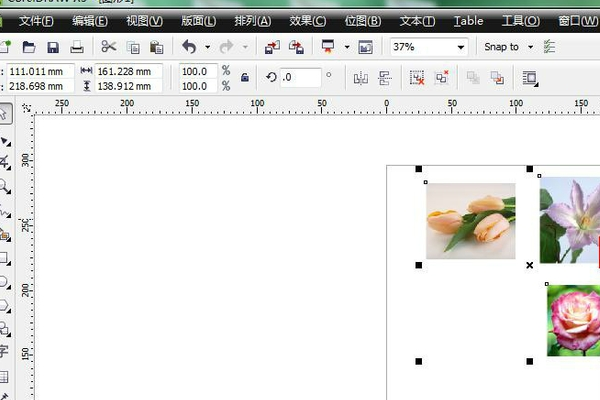Screen dimensions: 600x400
Task: Open the 编辑(E) menu
Action: coord(90,21)
